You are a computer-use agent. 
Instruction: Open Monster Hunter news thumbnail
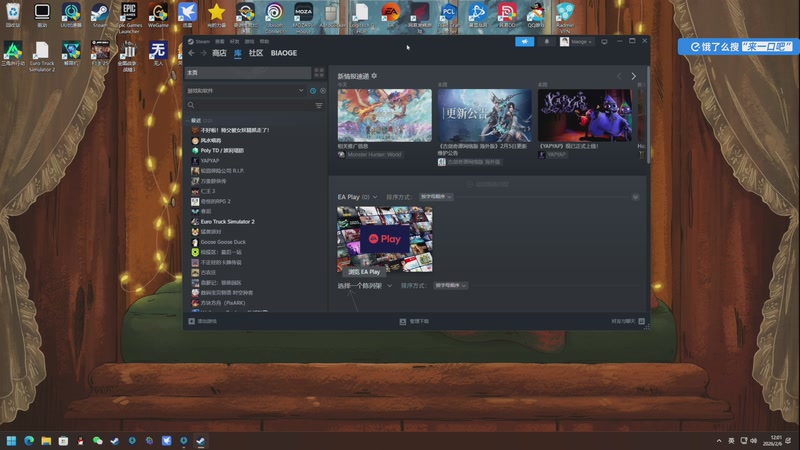pyautogui.click(x=385, y=115)
